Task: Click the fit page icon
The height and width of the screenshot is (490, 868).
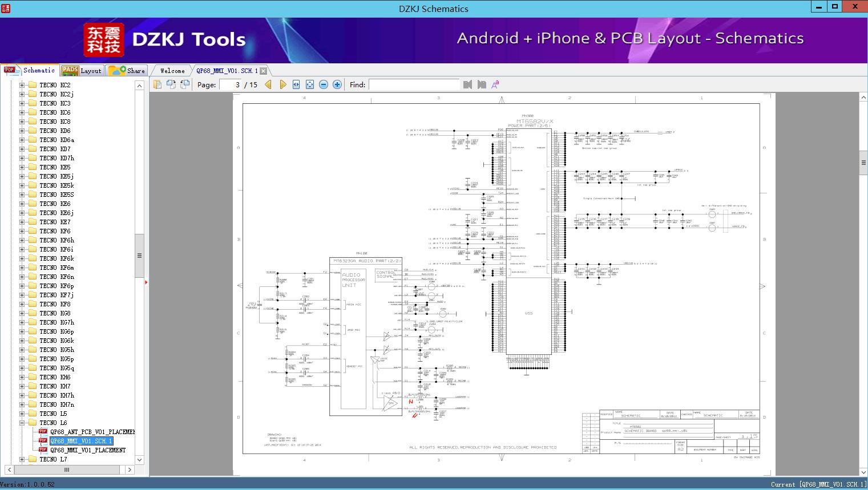Action: click(310, 84)
